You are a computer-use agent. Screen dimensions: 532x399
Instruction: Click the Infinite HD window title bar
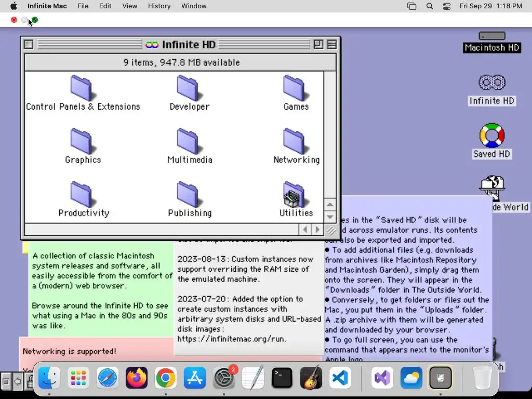(180, 45)
